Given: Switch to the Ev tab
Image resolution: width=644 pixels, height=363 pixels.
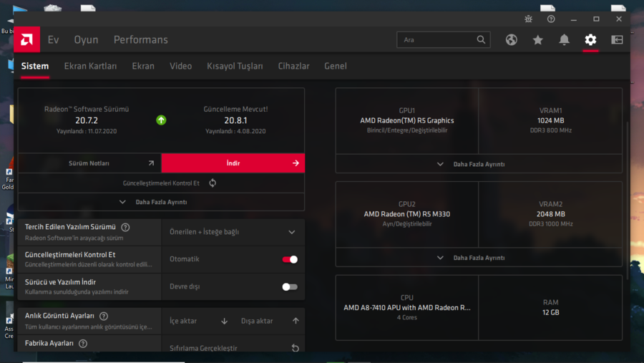Looking at the screenshot, I should pyautogui.click(x=54, y=39).
